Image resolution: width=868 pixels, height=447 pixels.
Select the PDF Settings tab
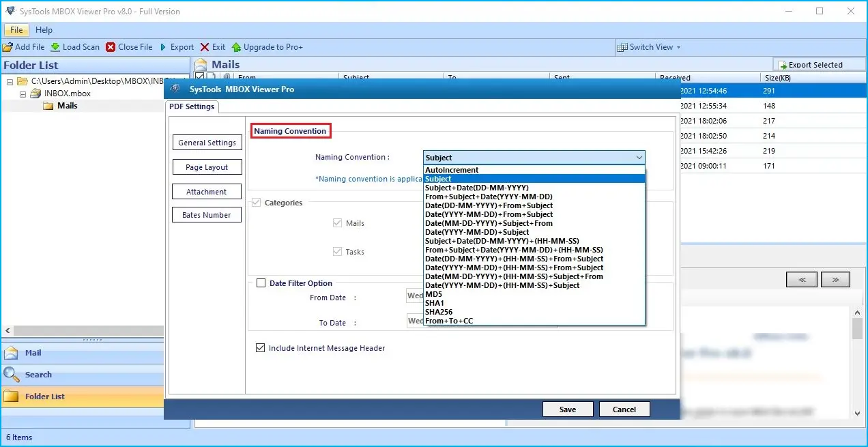191,106
